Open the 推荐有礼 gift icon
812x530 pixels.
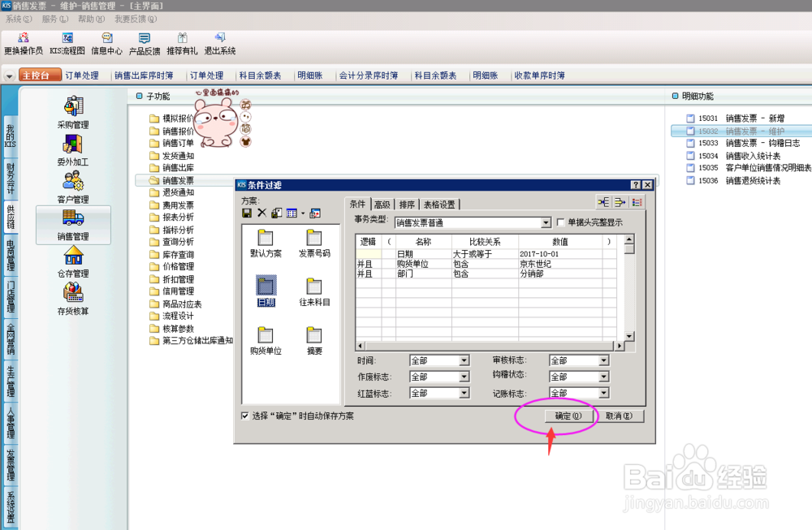coord(182,44)
